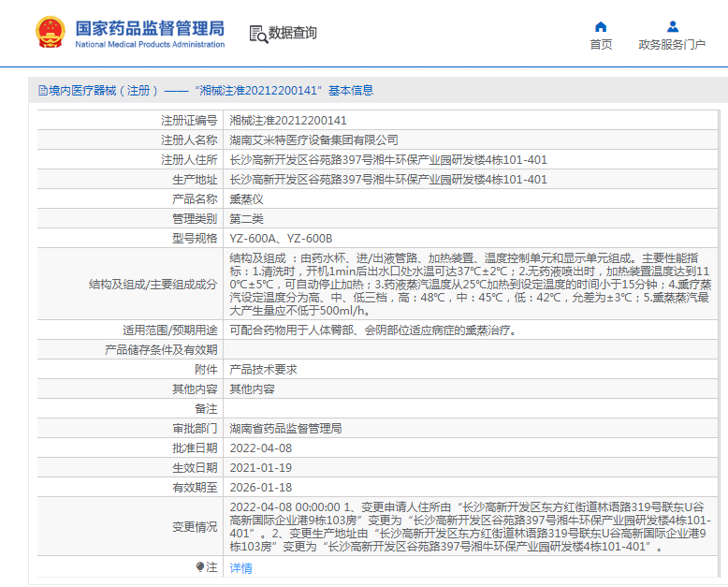Screen dimensions: 728x587
Task: Click the 其他内容 value cell
Action: (252, 389)
